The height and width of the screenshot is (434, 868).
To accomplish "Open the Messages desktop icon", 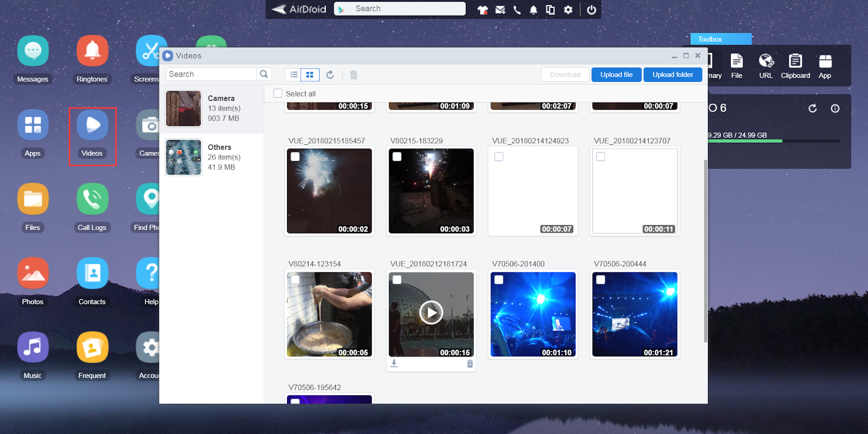I will pos(33,52).
